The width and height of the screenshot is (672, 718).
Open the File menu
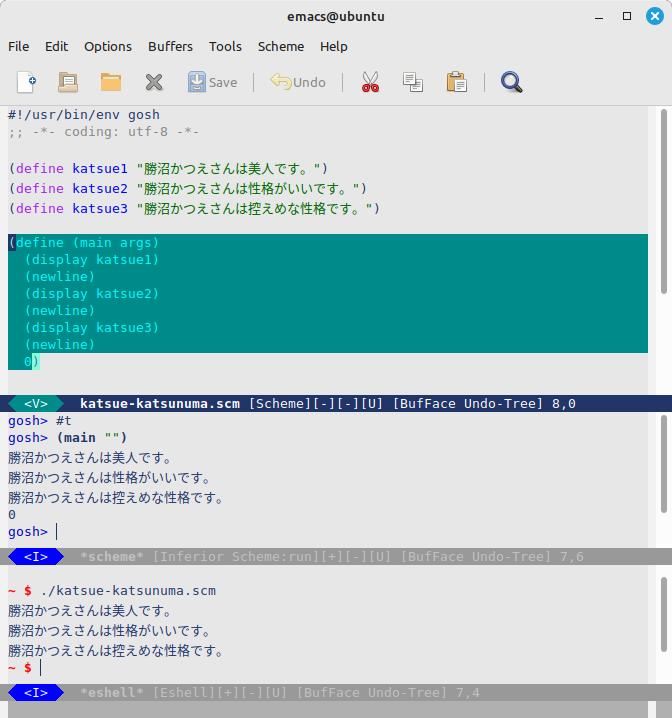(18, 47)
